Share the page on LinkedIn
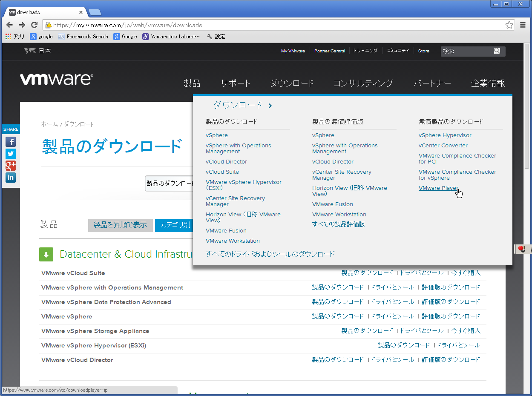The image size is (532, 396). 11,178
